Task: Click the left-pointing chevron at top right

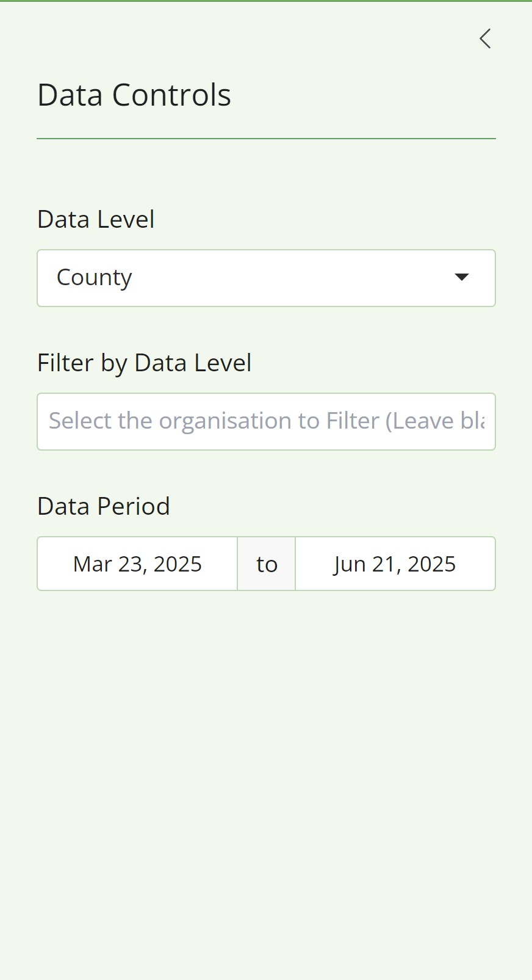Action: click(x=485, y=38)
